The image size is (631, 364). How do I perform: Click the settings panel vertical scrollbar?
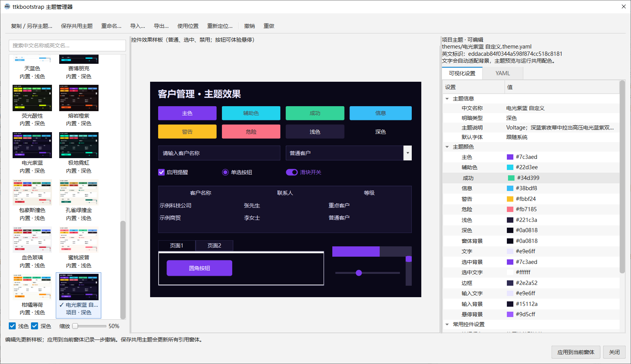coord(622,176)
